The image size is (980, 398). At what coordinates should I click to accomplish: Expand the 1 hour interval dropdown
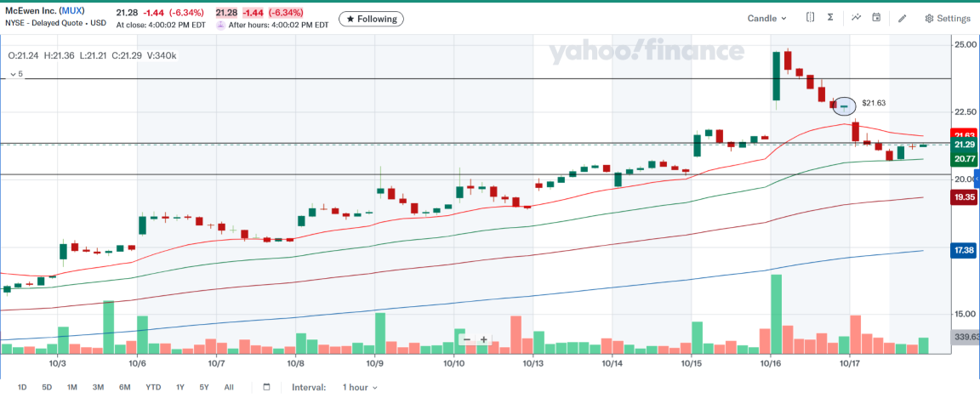coord(360,388)
